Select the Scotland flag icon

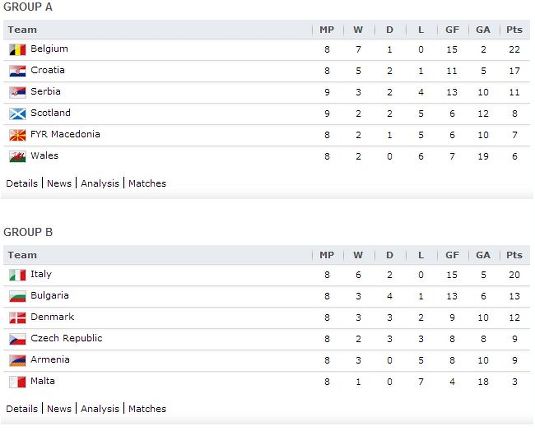[x=18, y=114]
